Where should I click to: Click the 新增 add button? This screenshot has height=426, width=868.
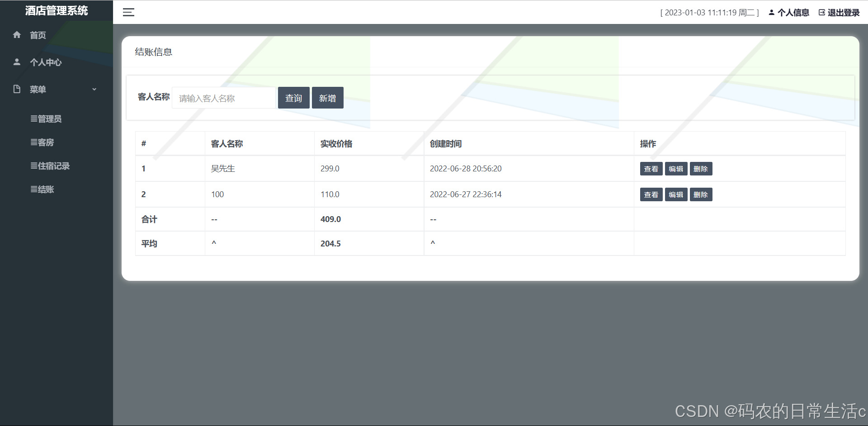pyautogui.click(x=328, y=98)
